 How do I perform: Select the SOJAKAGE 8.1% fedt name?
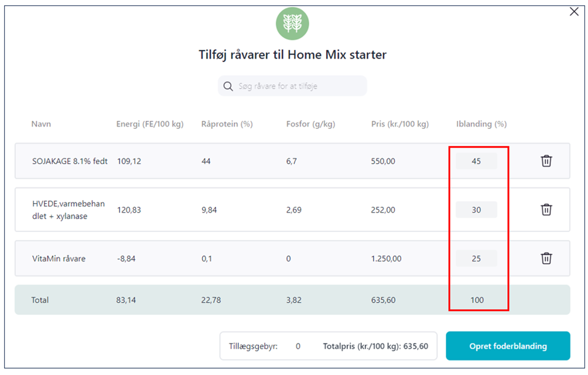point(70,161)
